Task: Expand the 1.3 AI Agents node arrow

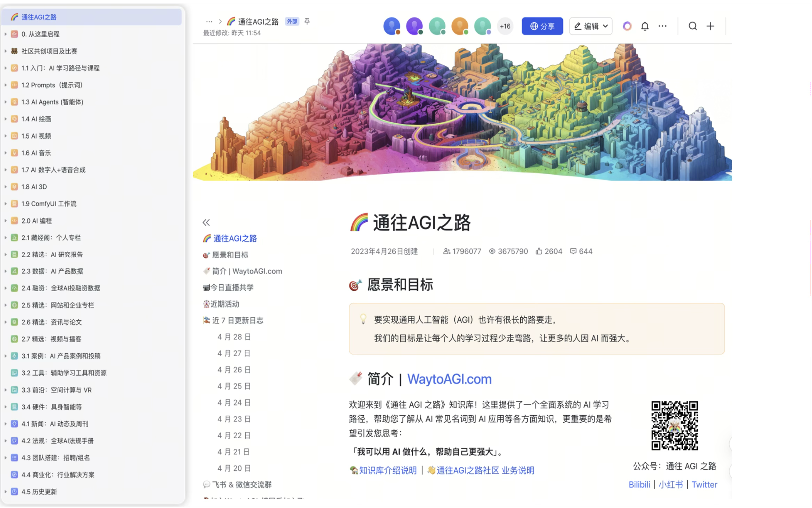Action: [6, 102]
